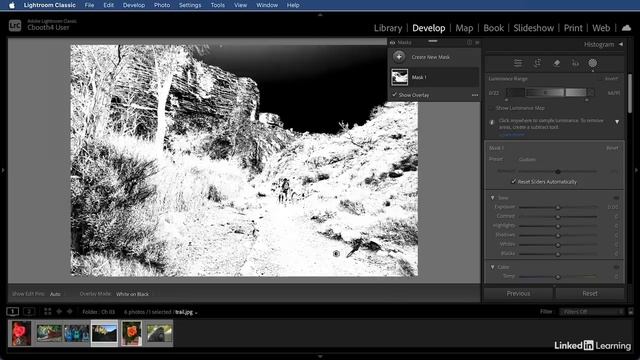Image resolution: width=640 pixels, height=360 pixels.
Task: Collapse right panel with right edge arrow
Action: [x=637, y=170]
